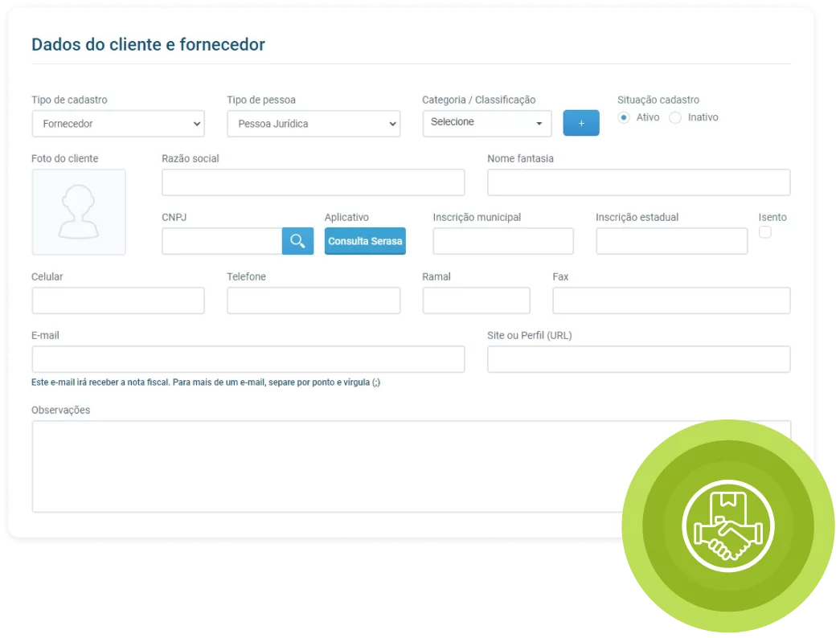Click the CNPJ magnifier search icon

point(297,241)
